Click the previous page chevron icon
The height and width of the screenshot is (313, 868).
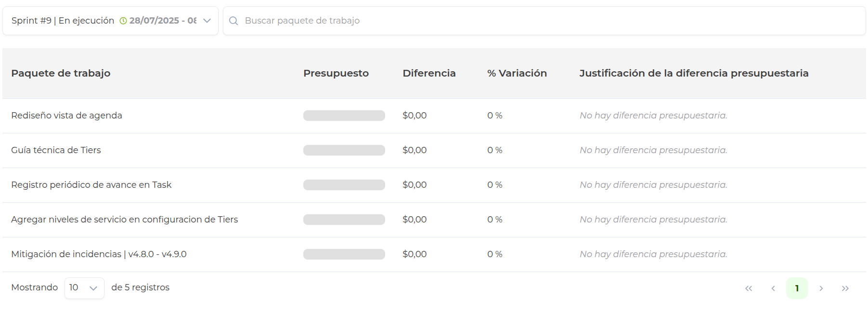(773, 287)
